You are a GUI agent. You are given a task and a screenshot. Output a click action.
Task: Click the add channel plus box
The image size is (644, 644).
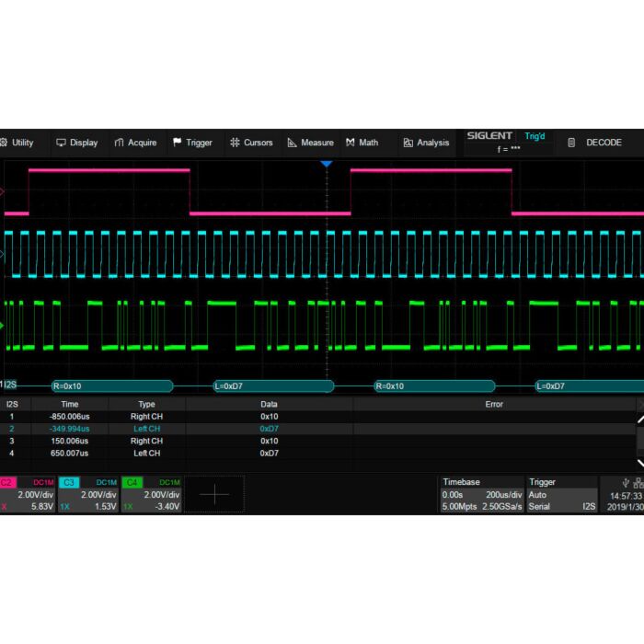(214, 494)
